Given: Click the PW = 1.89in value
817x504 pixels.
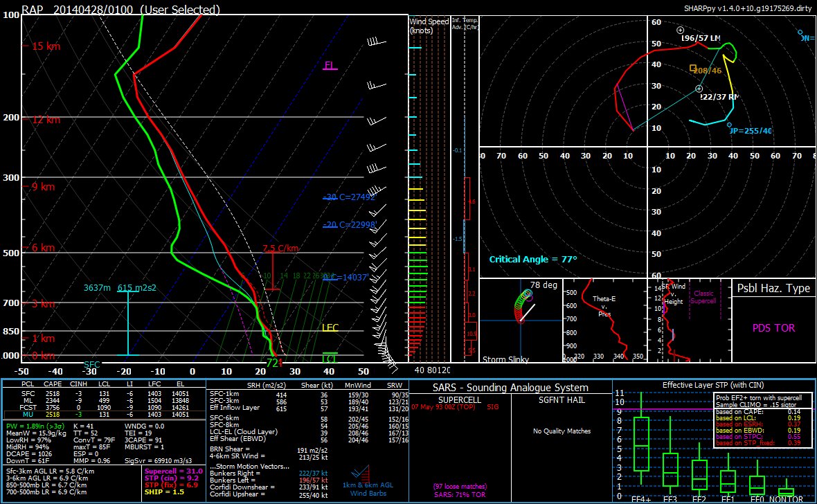Looking at the screenshot, I should pyautogui.click(x=34, y=426).
